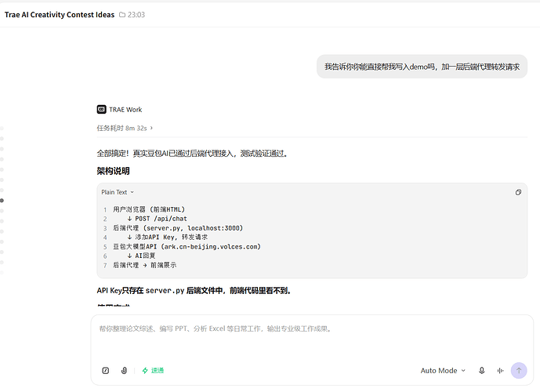
Task: Click code line 用户浏览器 (前端HTML)
Action: click(149, 209)
